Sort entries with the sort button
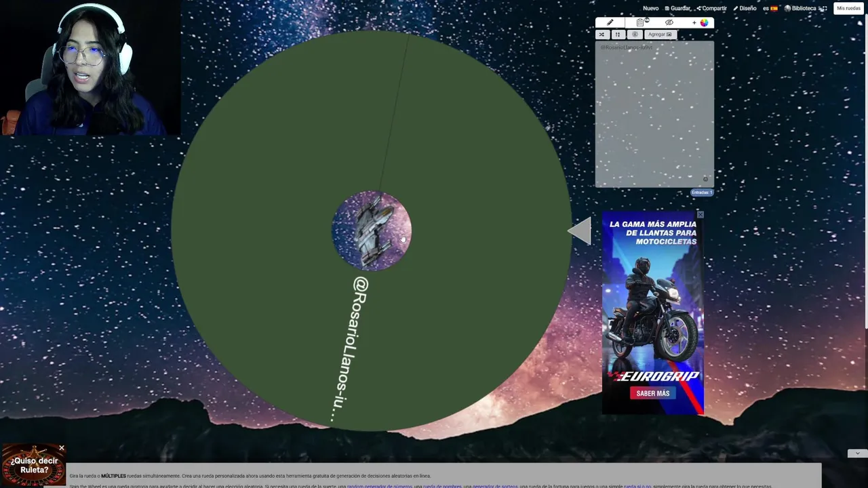Screen dimensions: 868x488 point(617,35)
